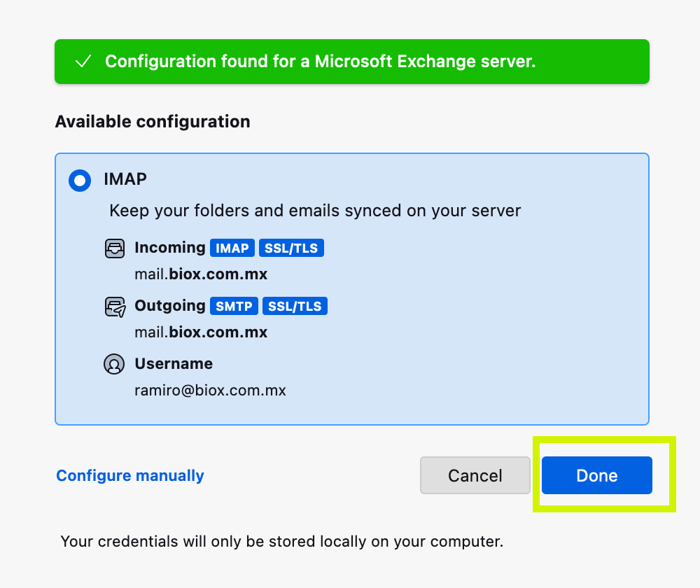Click the SSL/TLS badge on the Outgoing row
The height and width of the screenshot is (588, 700).
click(295, 306)
